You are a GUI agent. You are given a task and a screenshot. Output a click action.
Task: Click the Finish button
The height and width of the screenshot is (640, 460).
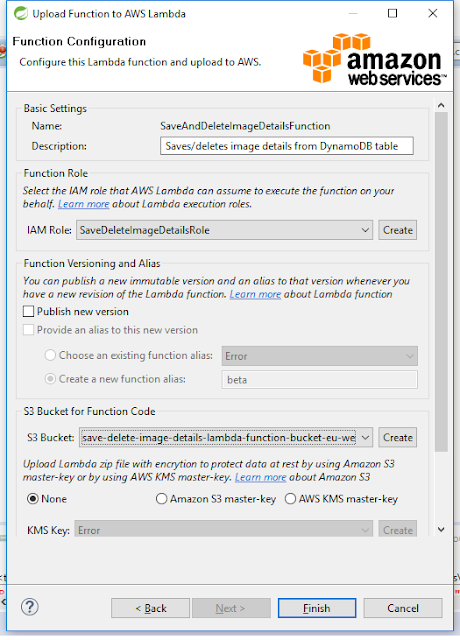coord(317,608)
